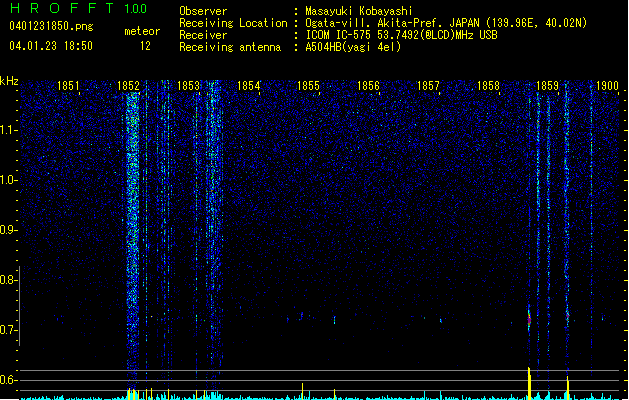This screenshot has height=400, width=629.
Task: Click the 1855 time axis label
Action: point(308,86)
